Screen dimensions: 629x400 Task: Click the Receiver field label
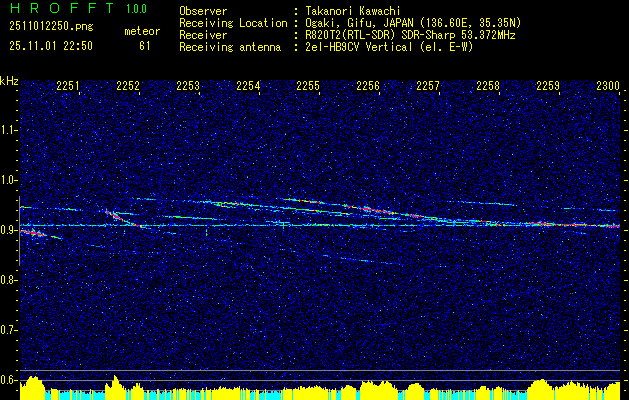pos(203,35)
